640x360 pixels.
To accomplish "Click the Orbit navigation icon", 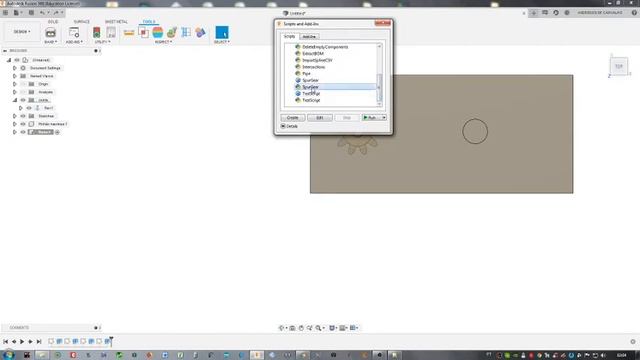I will click(x=281, y=328).
